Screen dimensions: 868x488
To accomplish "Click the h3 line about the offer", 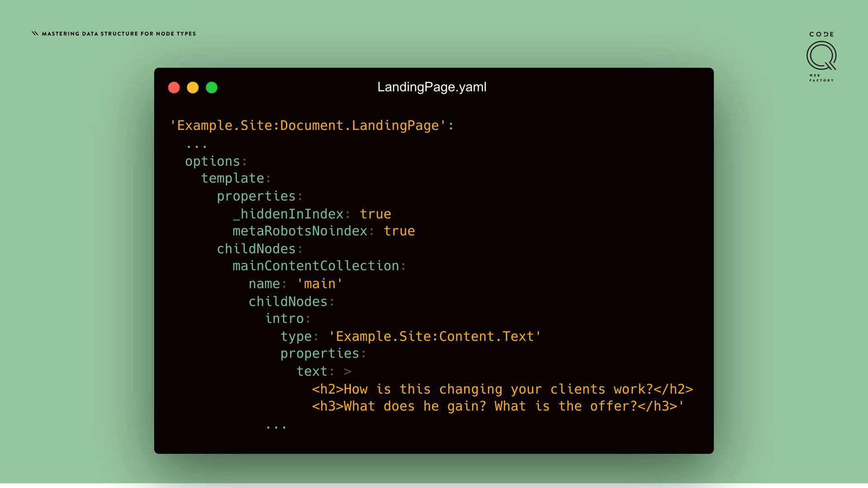I will (497, 406).
